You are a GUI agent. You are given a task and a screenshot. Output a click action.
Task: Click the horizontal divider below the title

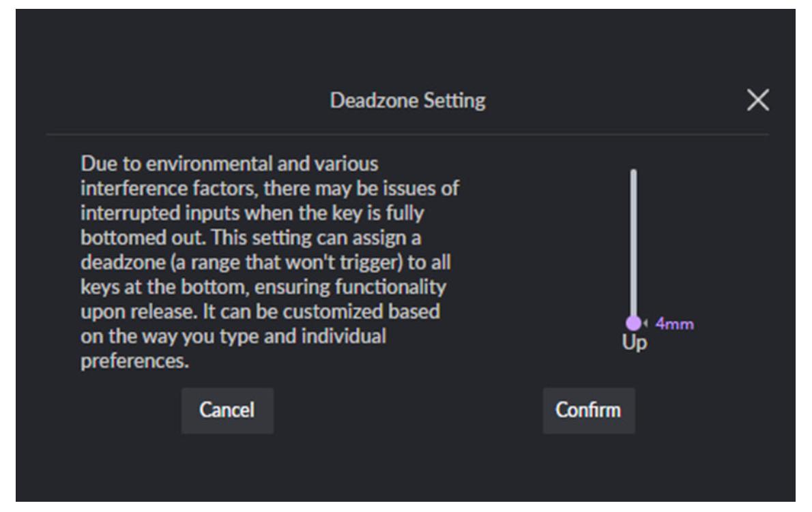407,134
